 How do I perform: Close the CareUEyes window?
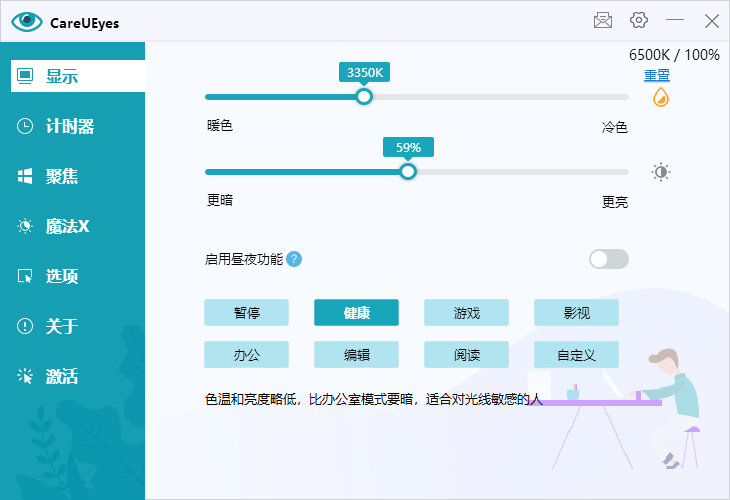[711, 20]
